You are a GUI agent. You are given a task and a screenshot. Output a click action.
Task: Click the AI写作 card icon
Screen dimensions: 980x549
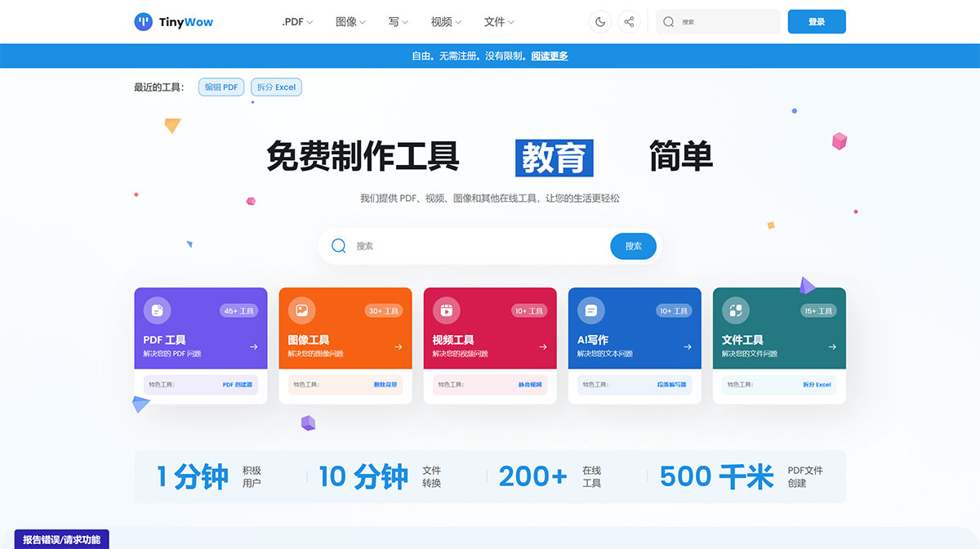pos(590,310)
